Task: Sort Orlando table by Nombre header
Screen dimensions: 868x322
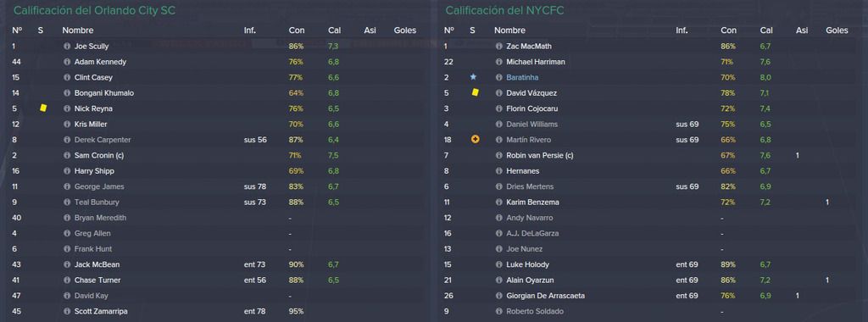Action: point(77,31)
